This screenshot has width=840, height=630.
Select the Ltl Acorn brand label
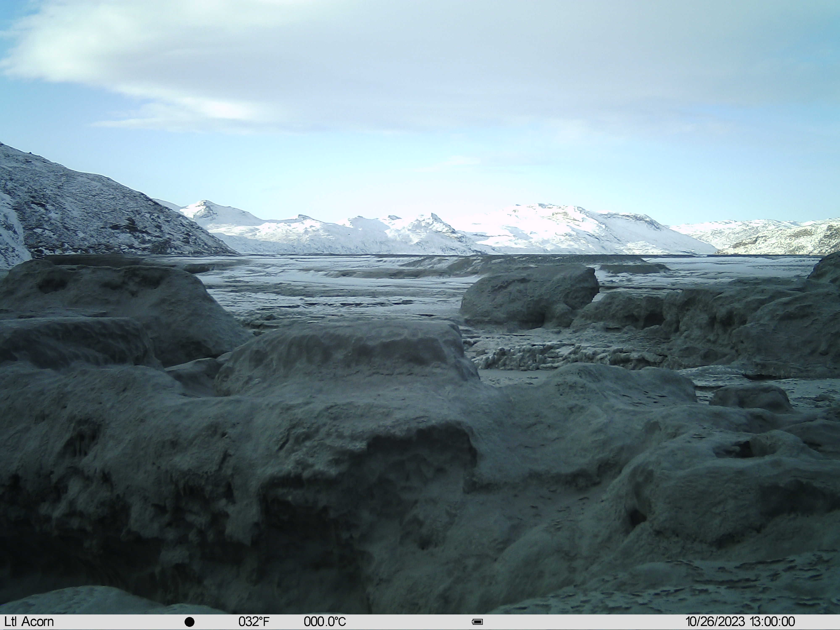coord(29,622)
